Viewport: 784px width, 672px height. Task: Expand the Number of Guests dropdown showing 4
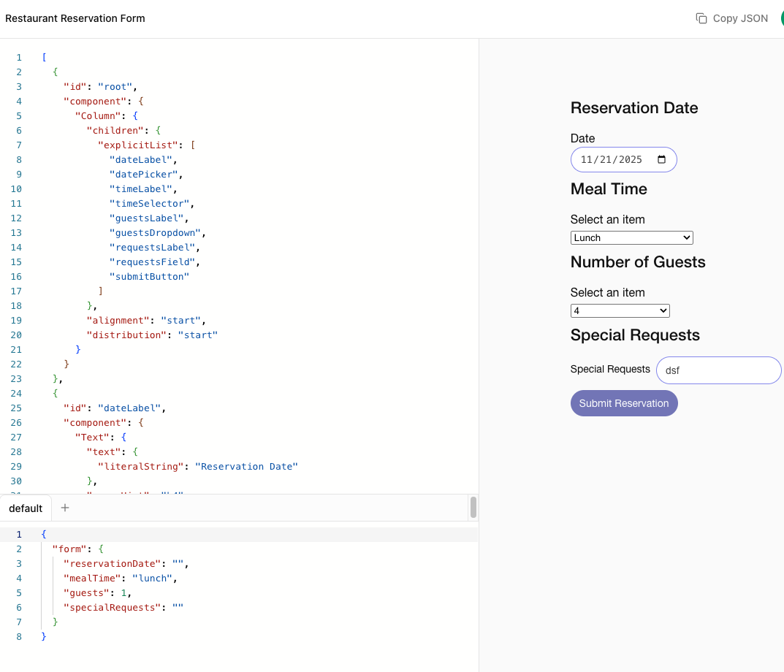tap(620, 310)
